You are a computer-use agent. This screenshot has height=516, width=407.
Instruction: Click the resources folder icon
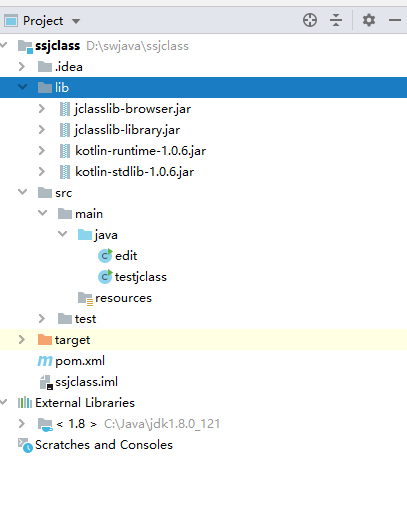(85, 299)
